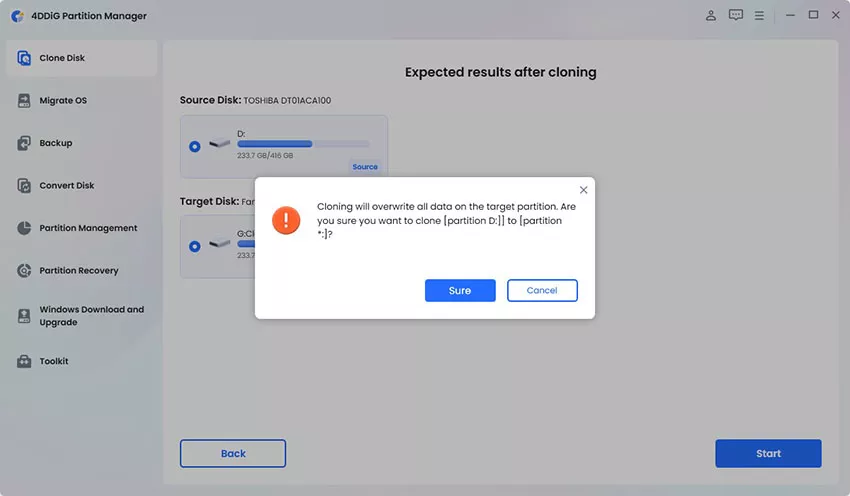Click the Migrate OS sidebar icon
Screen dimensions: 850x496
pos(24,100)
